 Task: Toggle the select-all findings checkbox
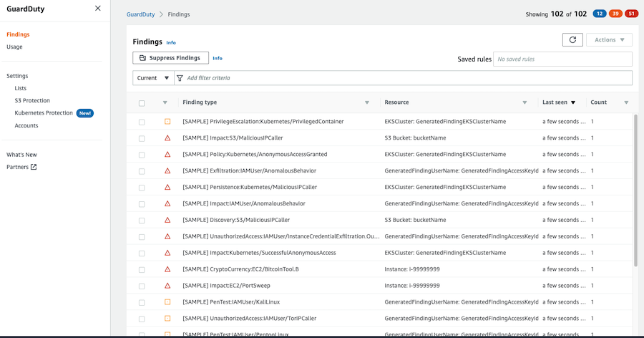tap(142, 103)
